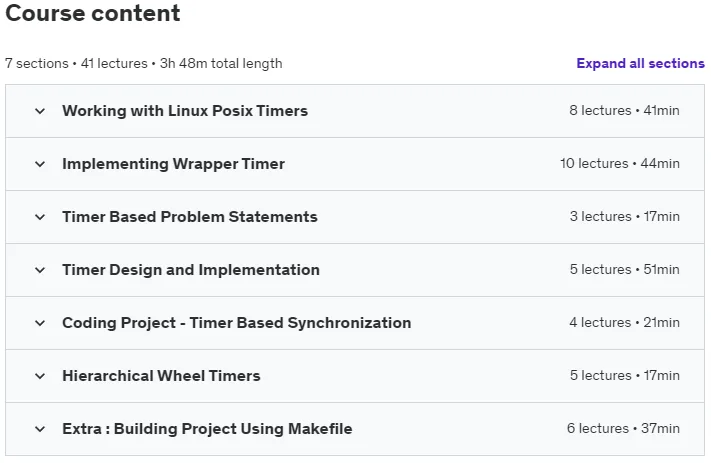Click the 6 lectures • 37min label
Image resolution: width=711 pixels, height=463 pixels.
[x=623, y=429]
